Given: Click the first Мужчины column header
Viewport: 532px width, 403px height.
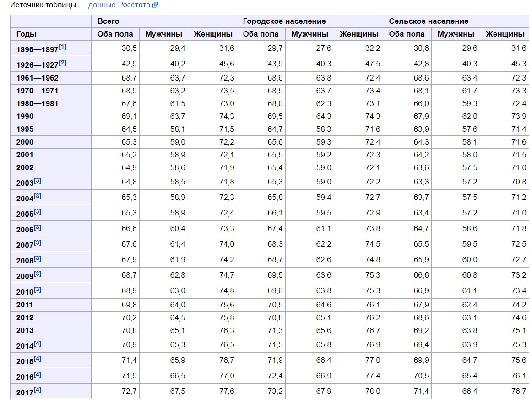Looking at the screenshot, I should (x=163, y=34).
